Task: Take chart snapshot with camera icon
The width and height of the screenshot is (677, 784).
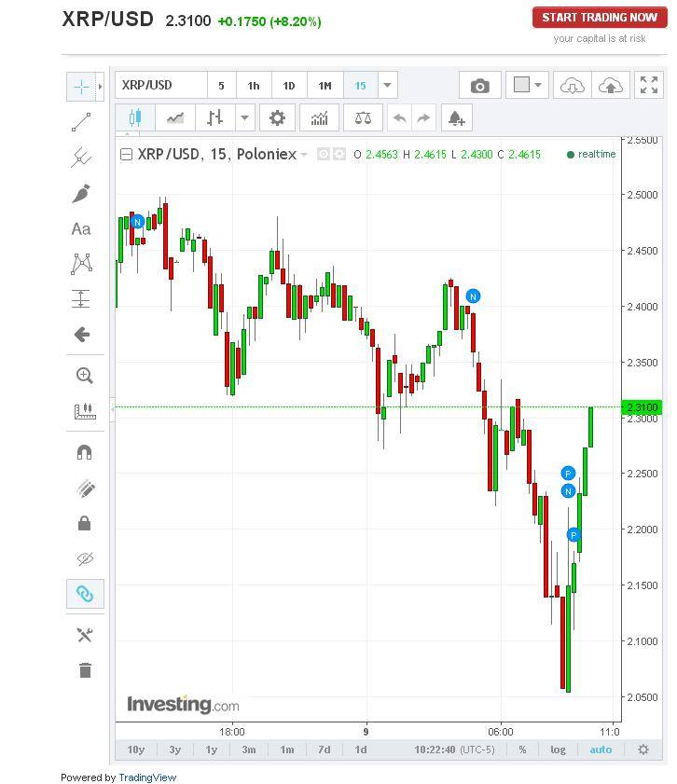Action: click(480, 86)
